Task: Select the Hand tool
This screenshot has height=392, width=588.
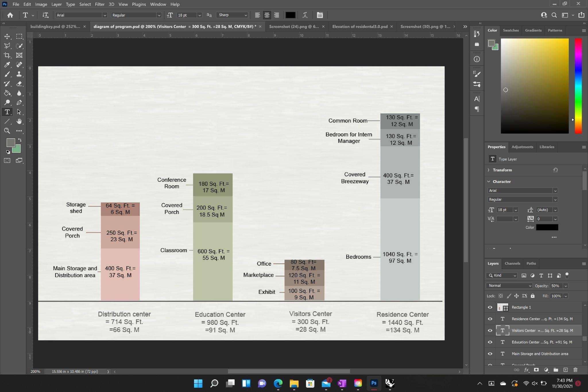Action: 19,121
